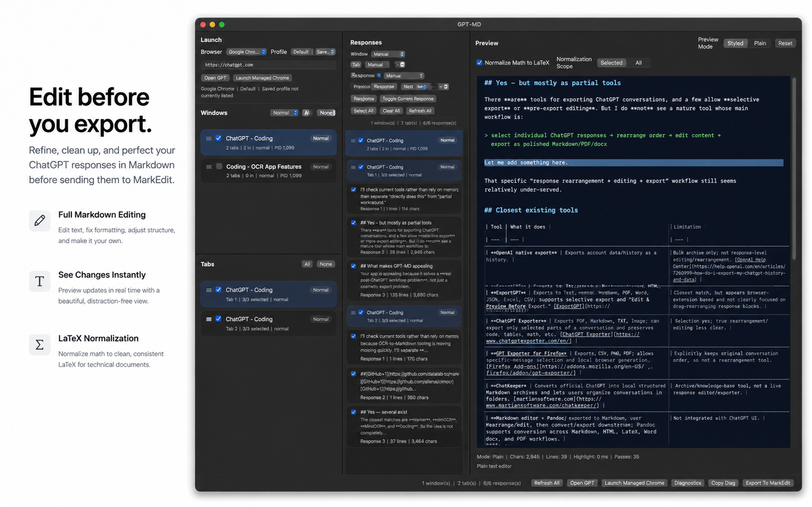Click the drag handle on the first response card
Image resolution: width=812 pixels, height=507 pixels.
point(353,141)
